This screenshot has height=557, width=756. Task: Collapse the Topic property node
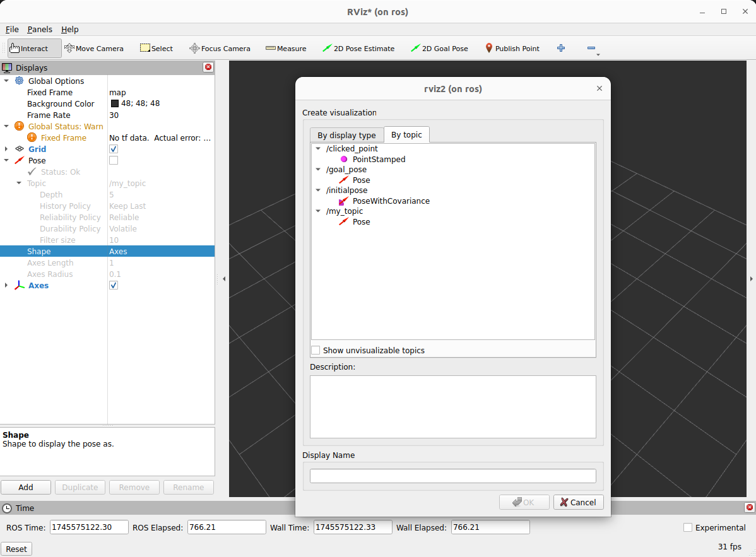pos(19,183)
